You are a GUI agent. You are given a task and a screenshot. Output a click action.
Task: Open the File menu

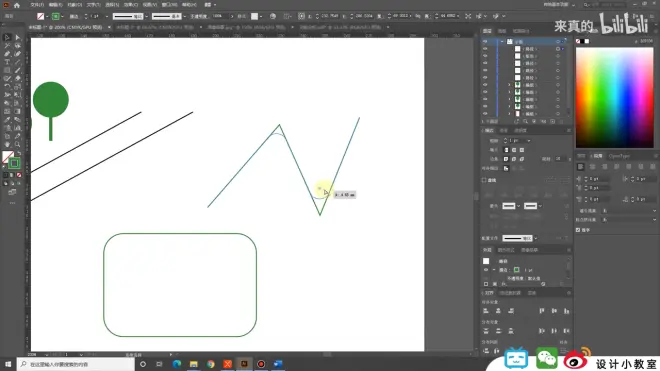[x=37, y=5]
